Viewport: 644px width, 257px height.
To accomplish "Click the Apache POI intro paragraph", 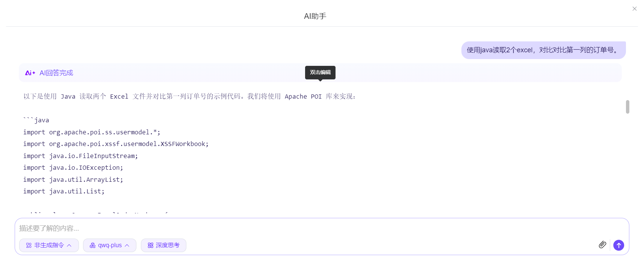I will [190, 96].
